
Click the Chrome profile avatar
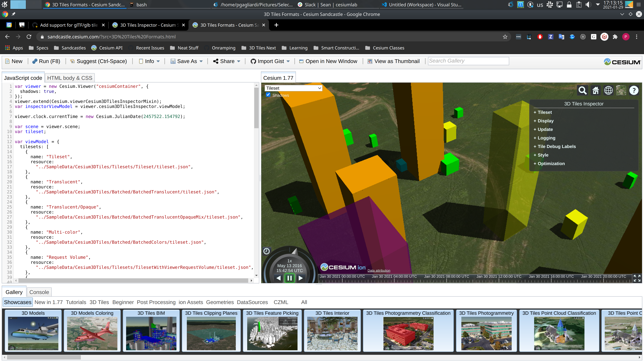pos(626,37)
